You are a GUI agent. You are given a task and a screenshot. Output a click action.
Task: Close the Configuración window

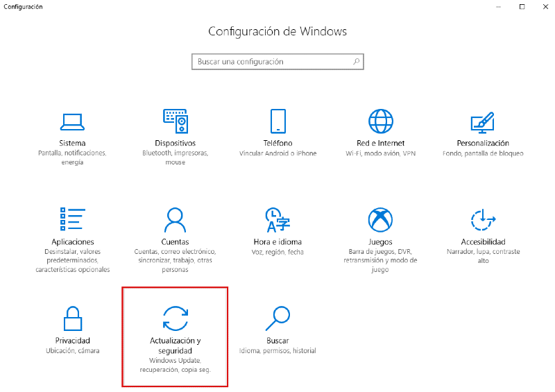[x=545, y=7]
